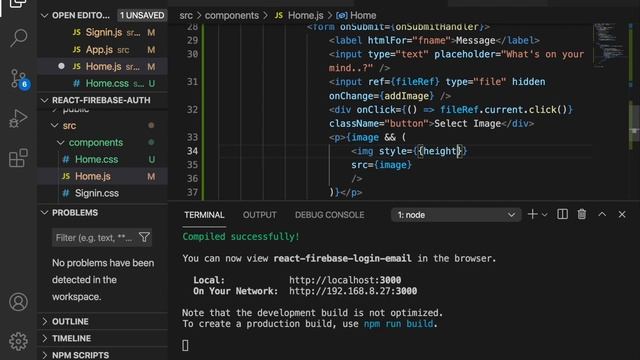Open the Explorer view icon
This screenshot has height=360, width=640.
(x=18, y=4)
